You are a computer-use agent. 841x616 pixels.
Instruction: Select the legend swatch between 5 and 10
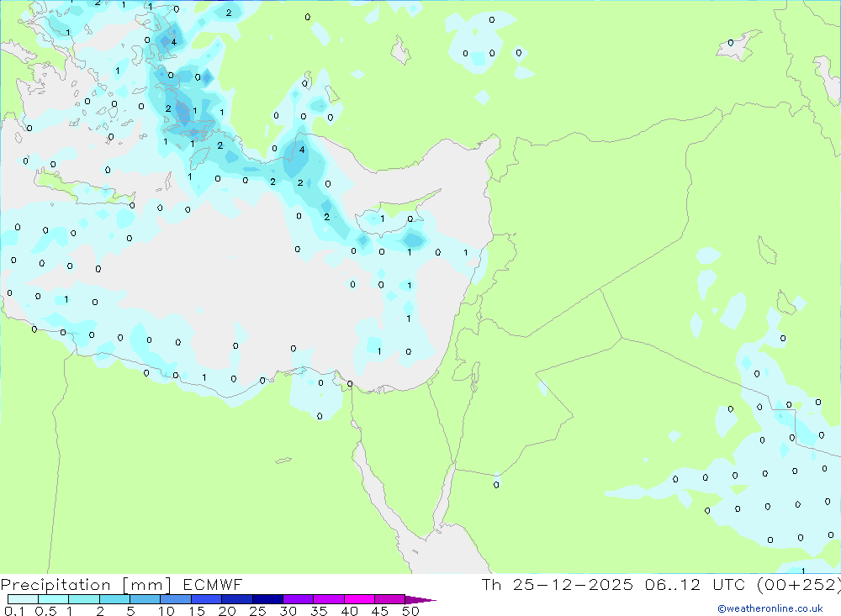145,599
